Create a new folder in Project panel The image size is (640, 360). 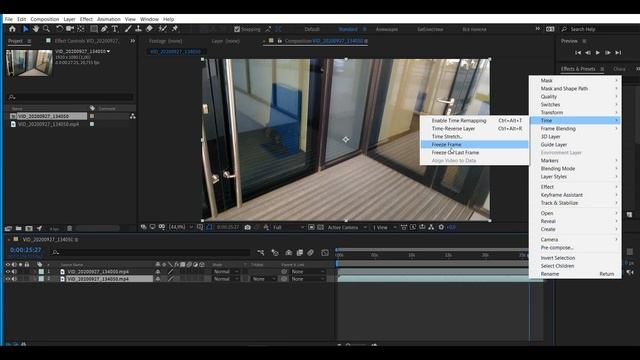point(18,229)
